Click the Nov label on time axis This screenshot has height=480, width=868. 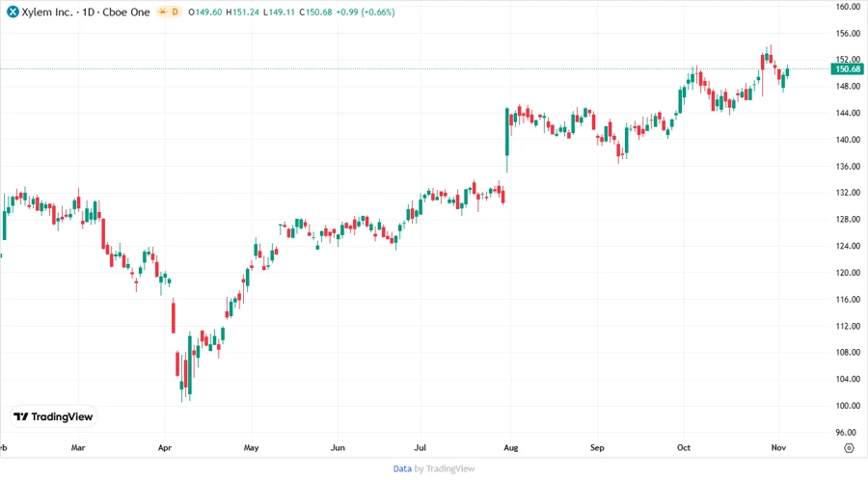coord(778,447)
